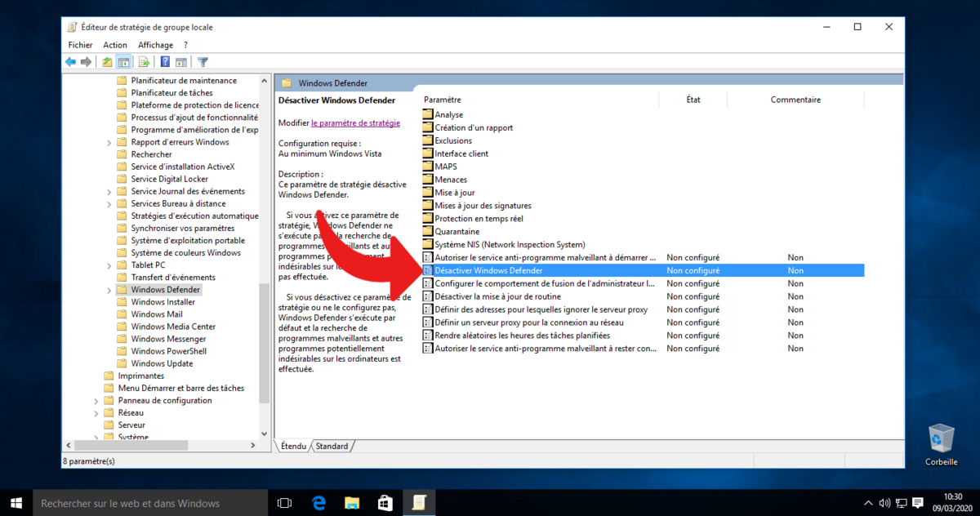Select Planificateur de tâches in the tree
The width and height of the screenshot is (980, 516).
(x=171, y=93)
